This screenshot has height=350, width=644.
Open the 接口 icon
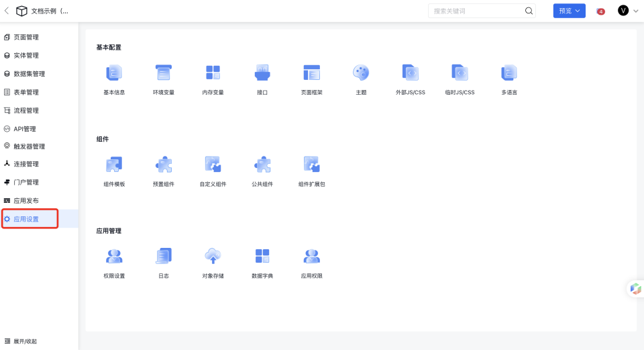(x=262, y=73)
